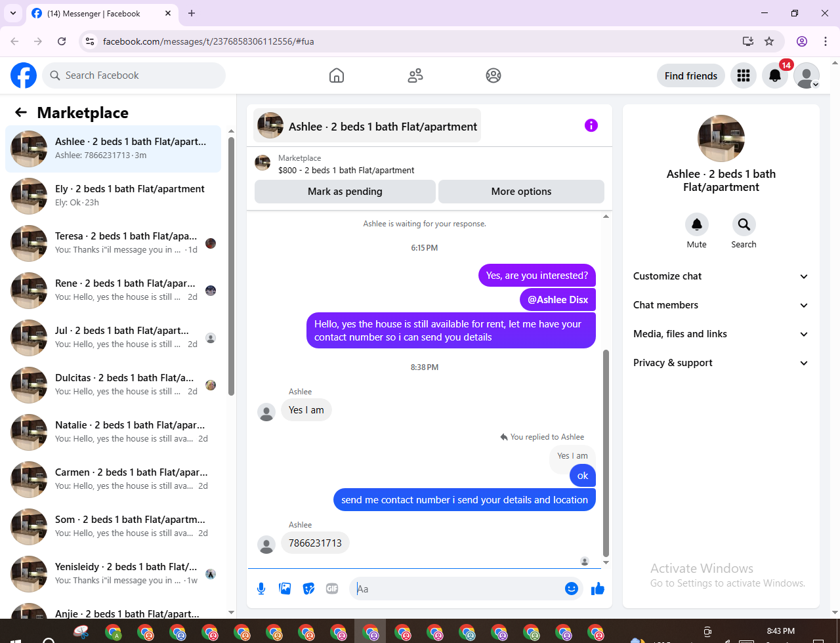
Task: Open the Som chat in the list
Action: click(113, 527)
